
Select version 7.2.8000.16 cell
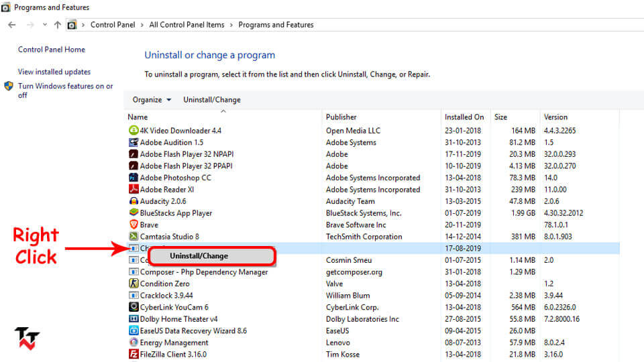[x=562, y=319]
